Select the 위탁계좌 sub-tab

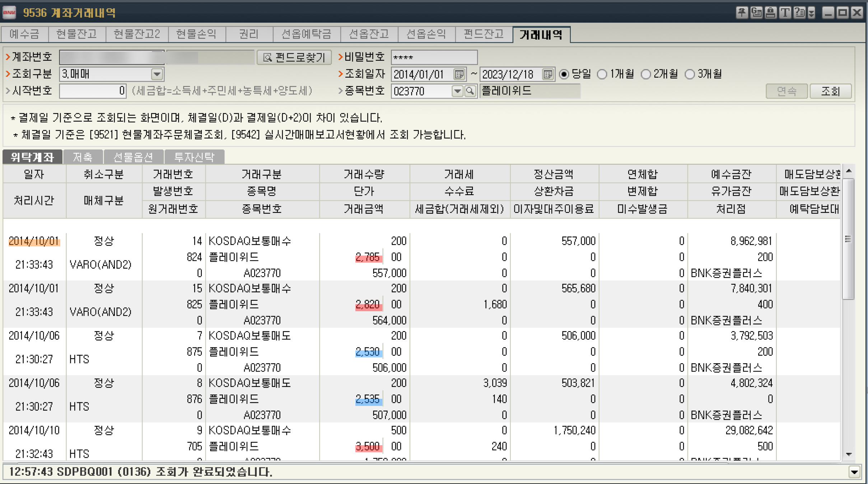point(32,157)
